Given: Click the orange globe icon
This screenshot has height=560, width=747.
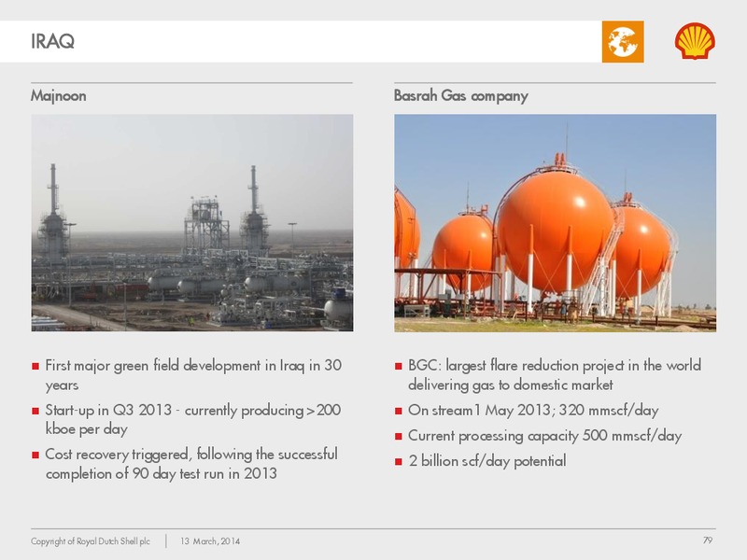Looking at the screenshot, I should (623, 41).
